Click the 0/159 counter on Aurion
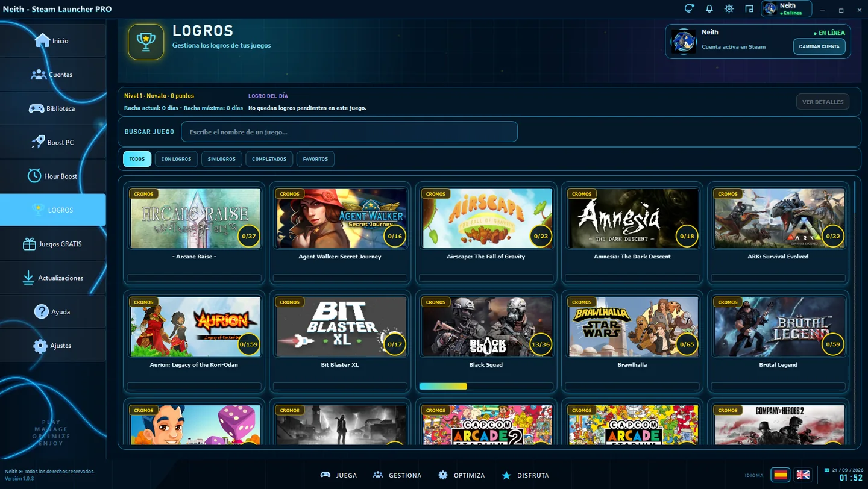Screen dimensions: 868x489 tap(249, 344)
